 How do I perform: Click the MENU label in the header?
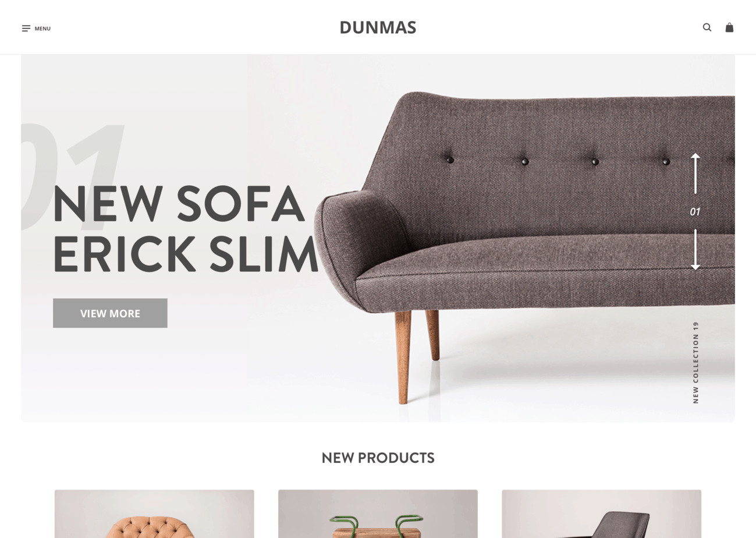pyautogui.click(x=42, y=29)
